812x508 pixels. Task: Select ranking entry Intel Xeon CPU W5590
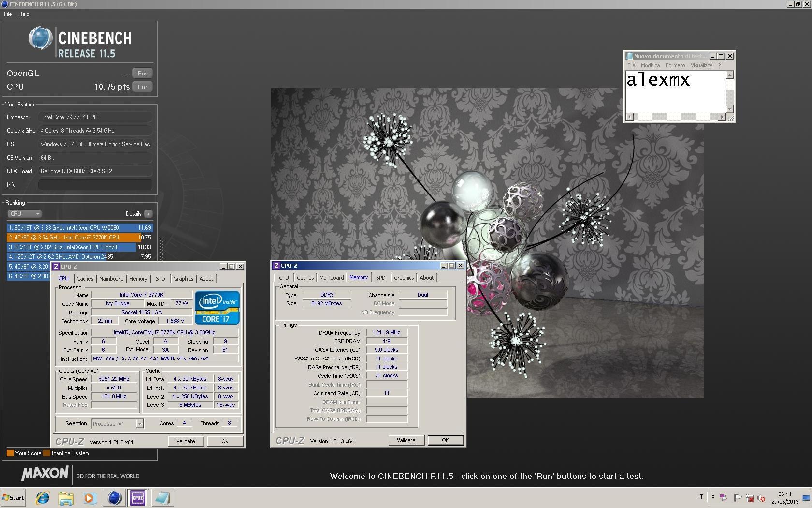coord(80,228)
